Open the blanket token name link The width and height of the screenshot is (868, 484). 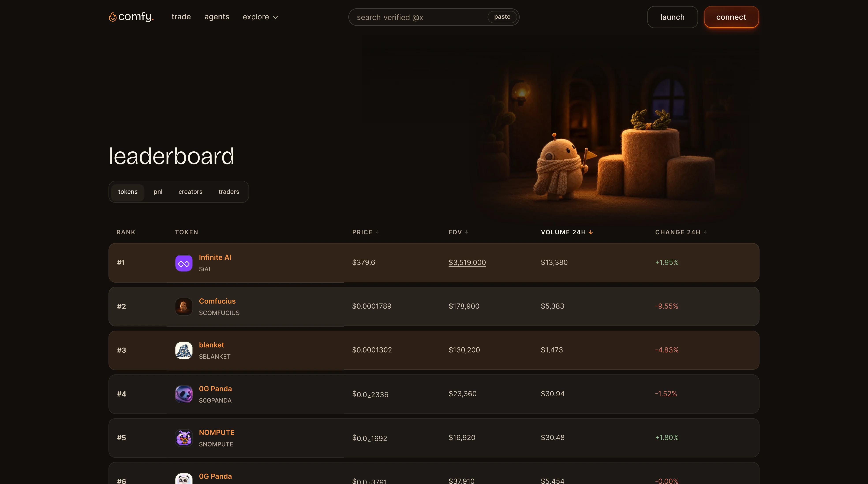coord(211,345)
